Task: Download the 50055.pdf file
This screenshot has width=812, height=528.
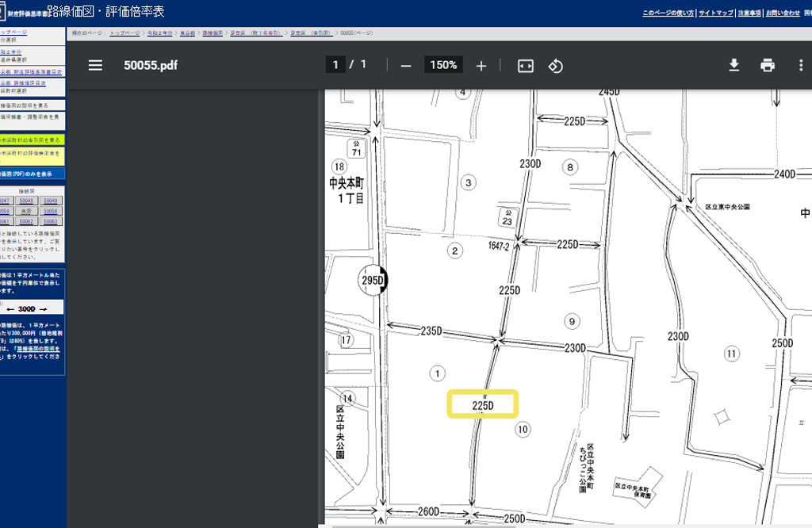Action: click(734, 65)
